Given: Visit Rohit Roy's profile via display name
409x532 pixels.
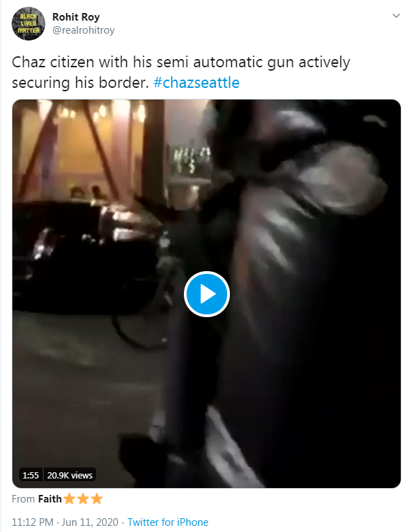Looking at the screenshot, I should [76, 16].
